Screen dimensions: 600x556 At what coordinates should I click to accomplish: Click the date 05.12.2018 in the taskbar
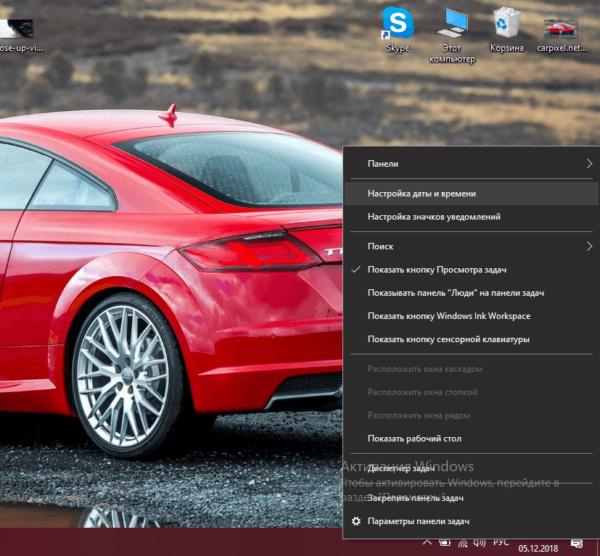pyautogui.click(x=538, y=549)
